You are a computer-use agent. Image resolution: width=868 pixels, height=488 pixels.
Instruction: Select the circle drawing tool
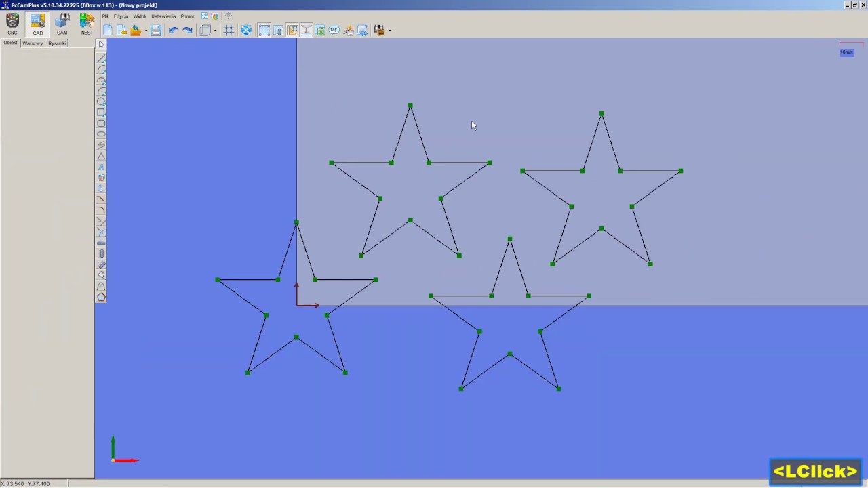(101, 102)
